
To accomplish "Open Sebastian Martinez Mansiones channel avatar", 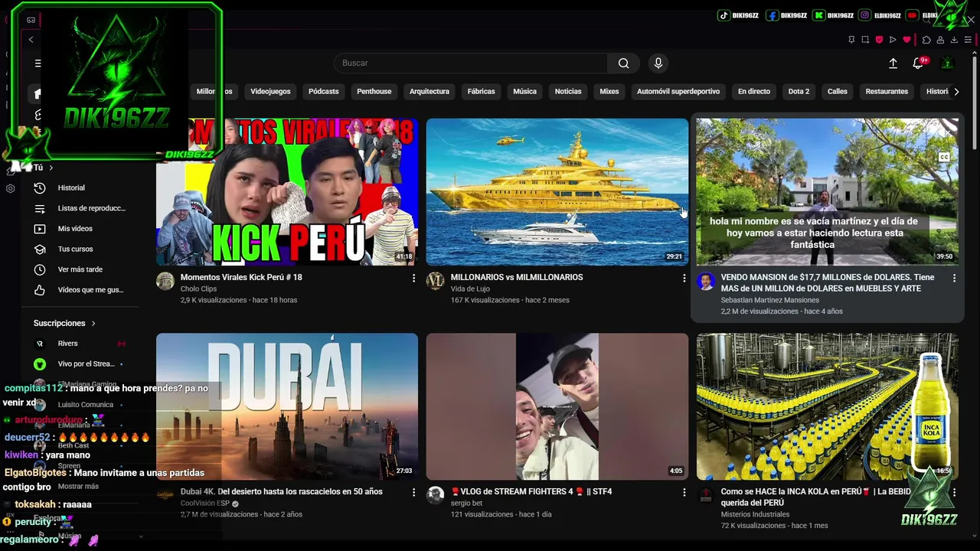I will 705,281.
